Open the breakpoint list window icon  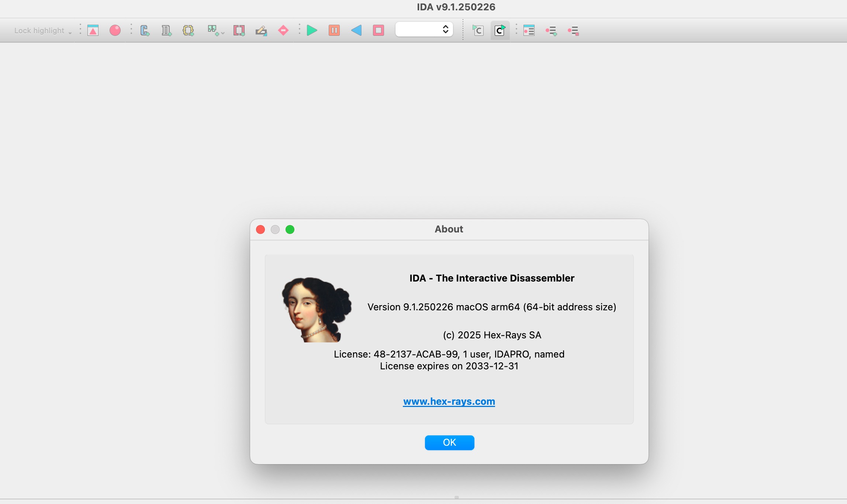coord(529,30)
